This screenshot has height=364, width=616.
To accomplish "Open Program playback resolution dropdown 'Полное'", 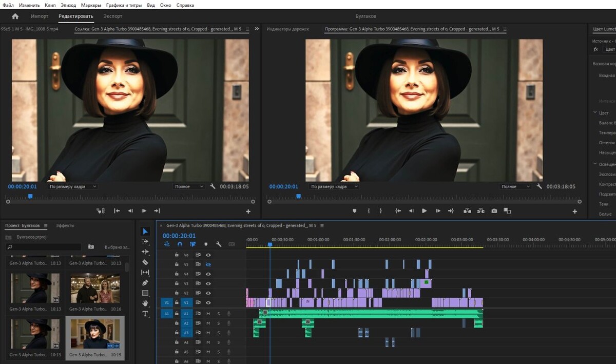I will pos(515,186).
